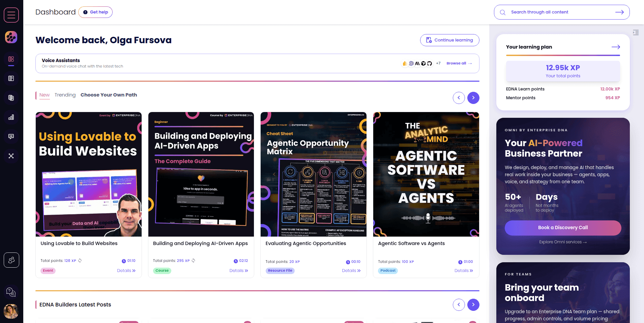Submit search with the arrow icon
This screenshot has width=644, height=323.
coord(620,12)
